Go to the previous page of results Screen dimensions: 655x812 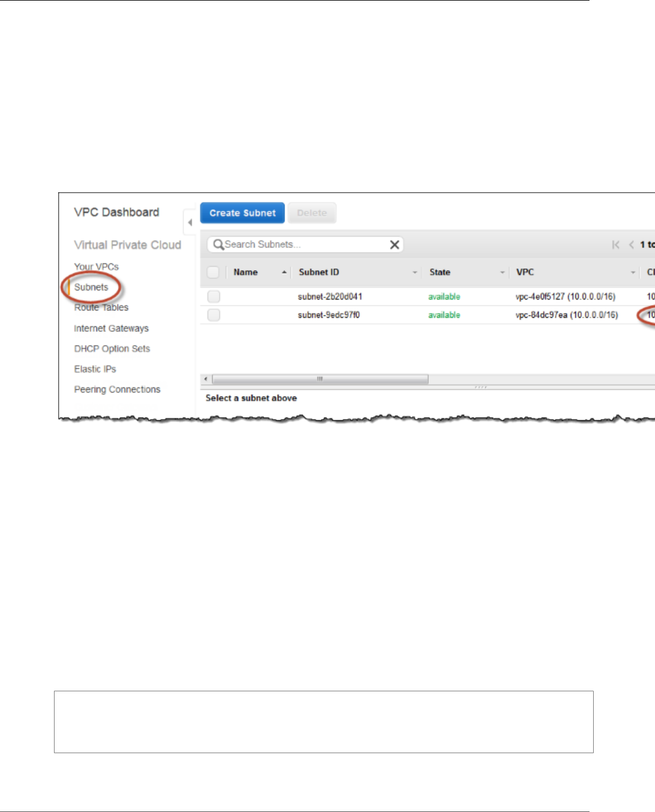[x=631, y=244]
